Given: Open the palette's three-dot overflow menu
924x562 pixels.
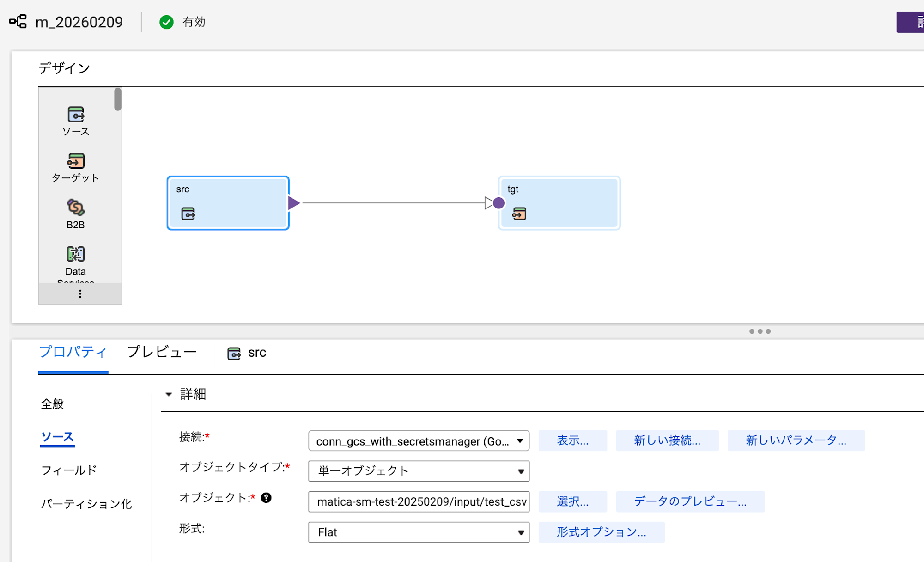Looking at the screenshot, I should coord(80,294).
